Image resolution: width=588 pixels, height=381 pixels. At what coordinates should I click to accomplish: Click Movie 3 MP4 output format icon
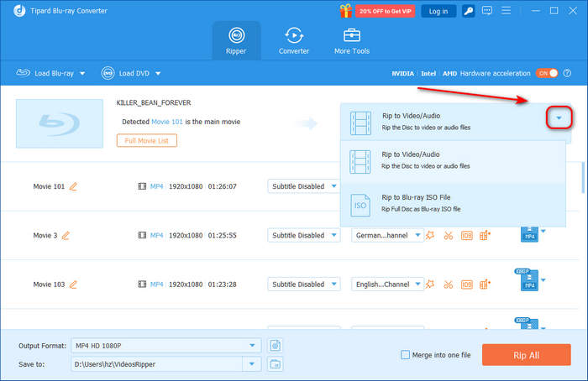click(529, 234)
